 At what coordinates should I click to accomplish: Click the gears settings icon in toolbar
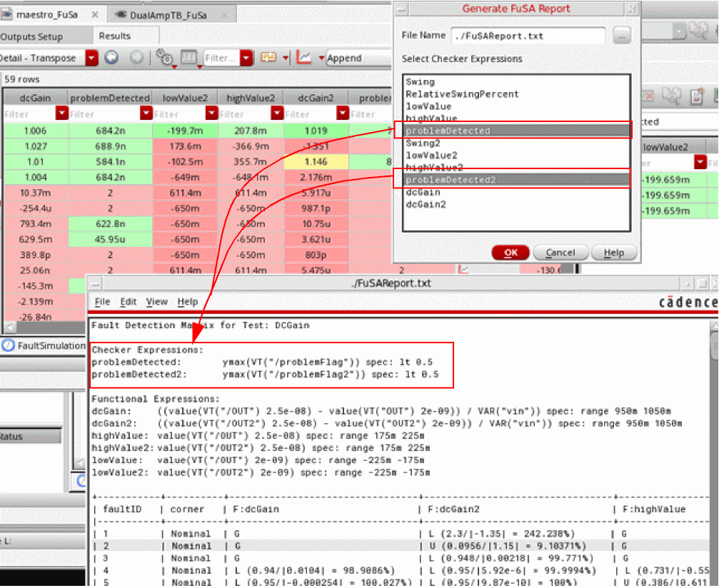point(164,58)
